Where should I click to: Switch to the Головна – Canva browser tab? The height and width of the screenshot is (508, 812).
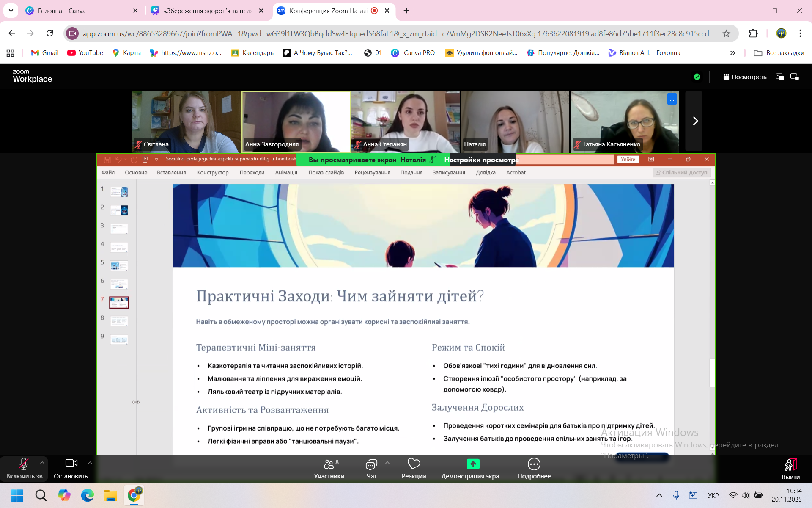click(76, 11)
